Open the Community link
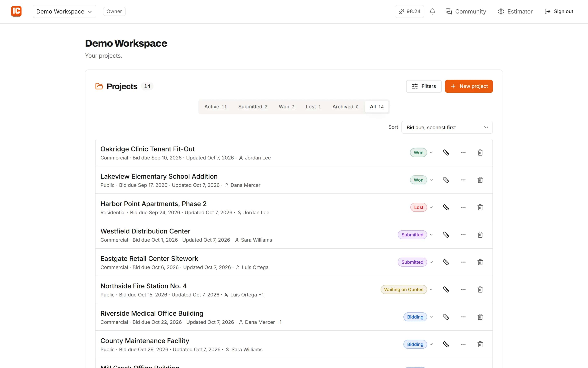Screen dimensions: 588x368 coord(465,11)
